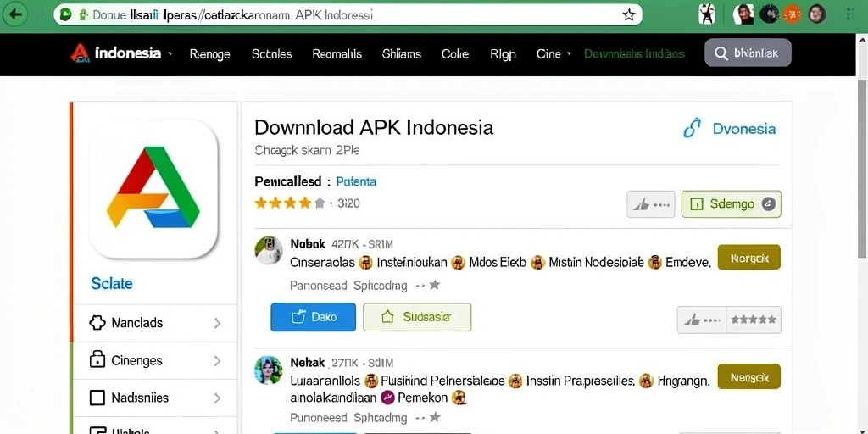868x434 pixels.
Task: Expand the Nadisniies sidebar chevron
Action: tap(218, 398)
